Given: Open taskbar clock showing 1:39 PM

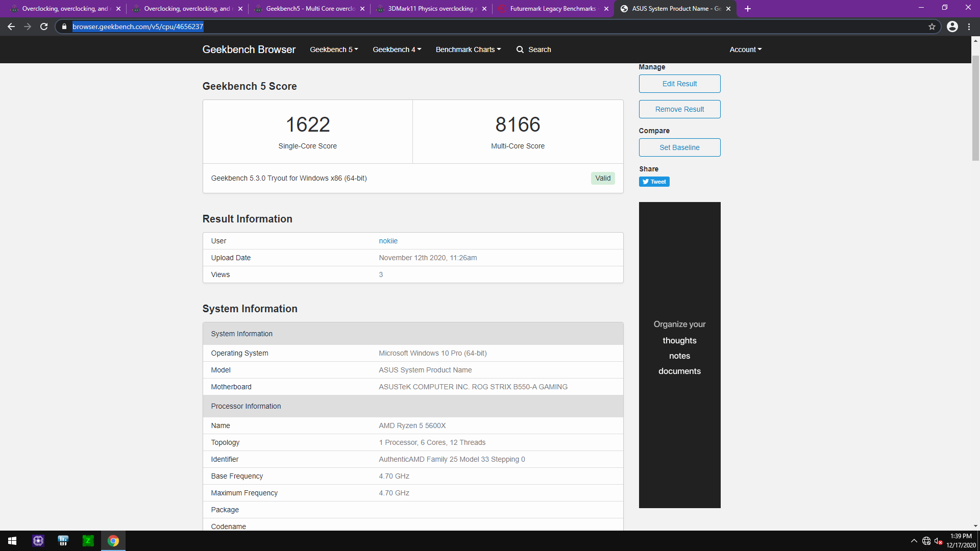Looking at the screenshot, I should coord(961,541).
